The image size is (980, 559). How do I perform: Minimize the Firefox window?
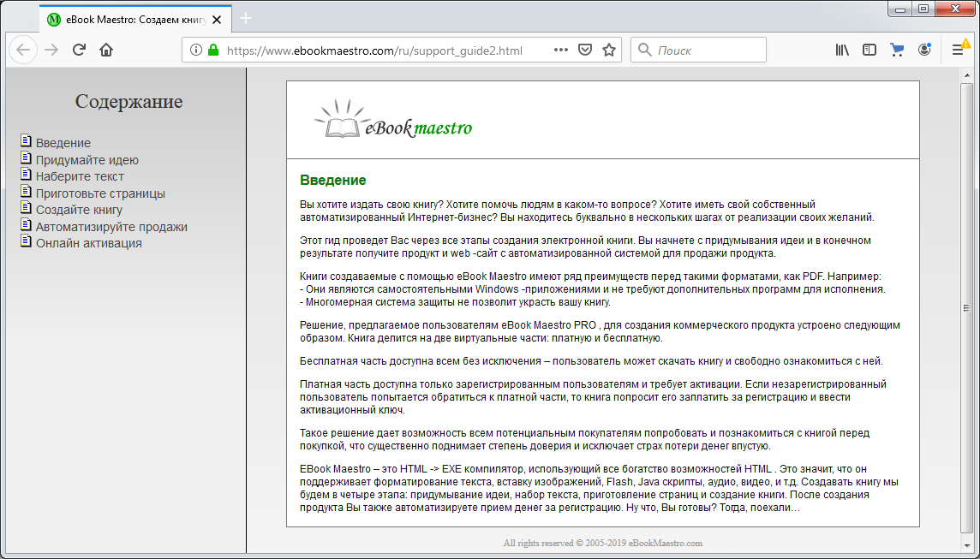tap(900, 9)
